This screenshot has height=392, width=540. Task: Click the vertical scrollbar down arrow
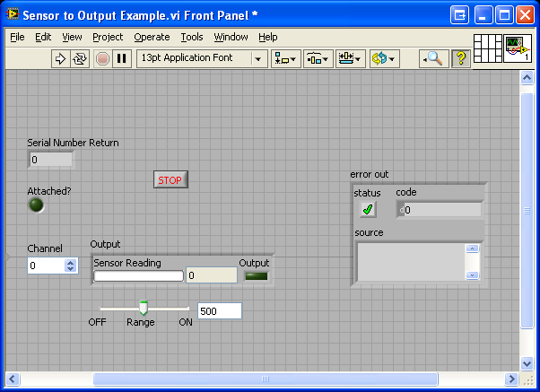point(527,363)
